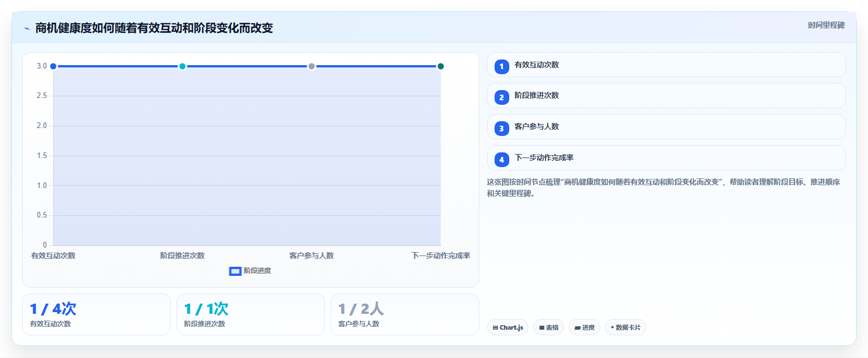Select the green data point at 下一步动作完成率

(x=441, y=66)
